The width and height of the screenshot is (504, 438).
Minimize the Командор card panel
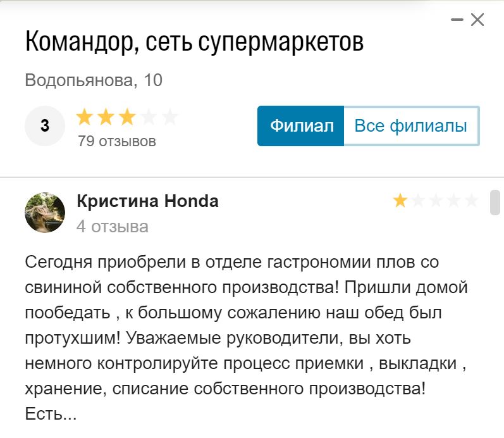pyautogui.click(x=457, y=20)
